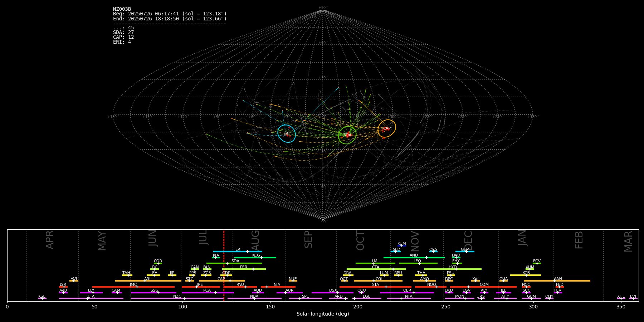Click the EVI shower bar at the timeline end
The image size is (644, 322).
[633, 298]
